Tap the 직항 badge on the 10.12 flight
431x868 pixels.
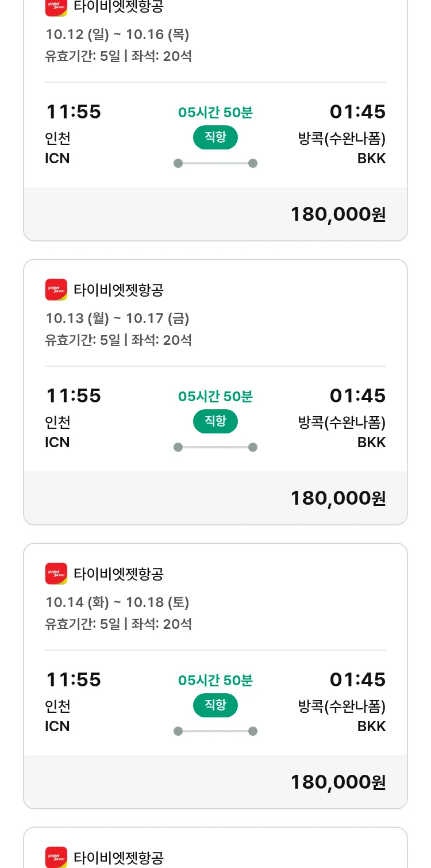[x=215, y=137]
